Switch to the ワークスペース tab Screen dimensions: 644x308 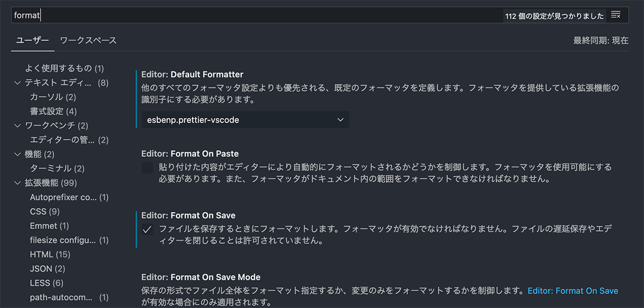tap(88, 40)
